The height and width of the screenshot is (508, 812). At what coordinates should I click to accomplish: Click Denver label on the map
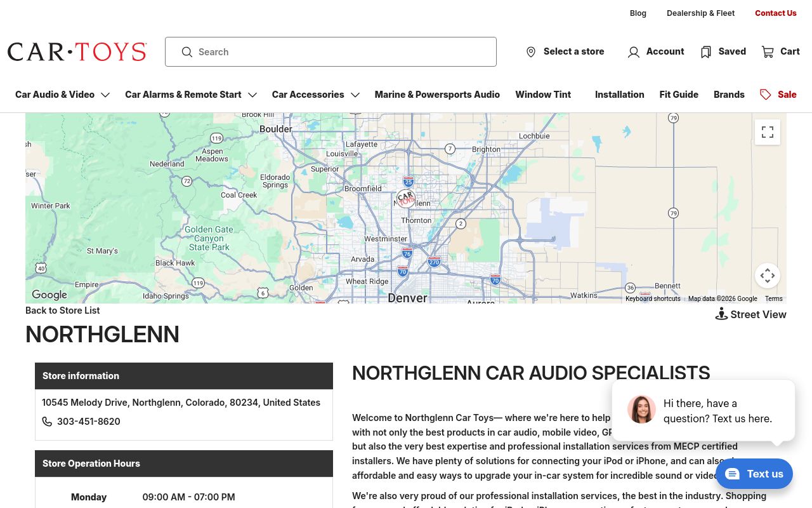(407, 297)
